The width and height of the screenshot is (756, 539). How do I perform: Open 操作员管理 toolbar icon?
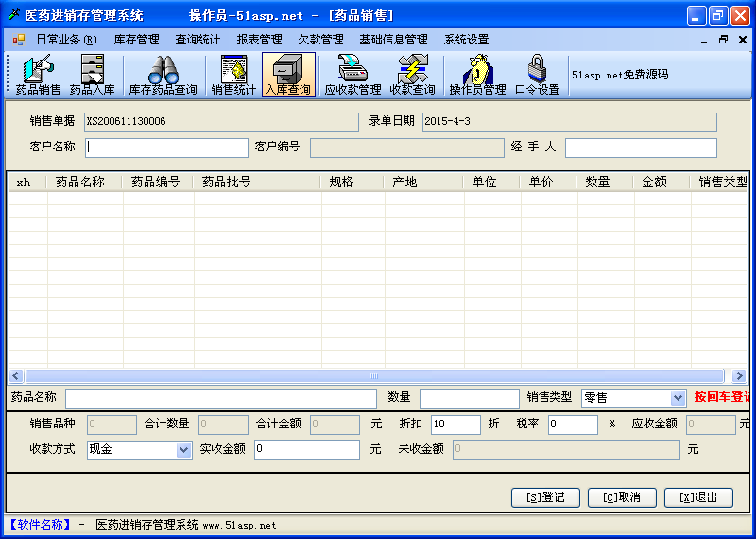click(x=477, y=76)
